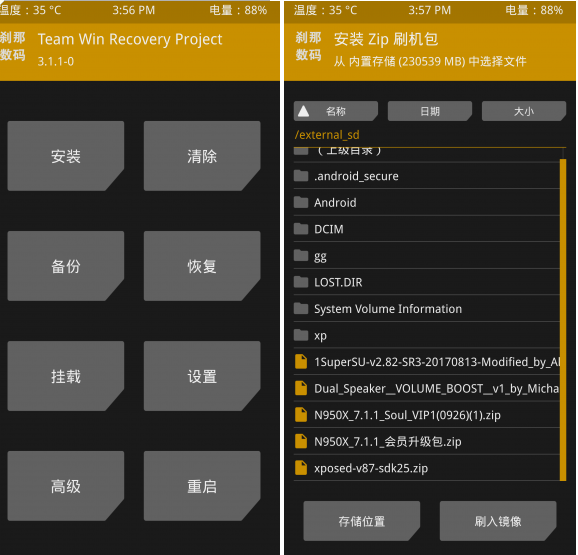Sort files by 名称 (name)
Screen dimensions: 578x555
tap(336, 111)
